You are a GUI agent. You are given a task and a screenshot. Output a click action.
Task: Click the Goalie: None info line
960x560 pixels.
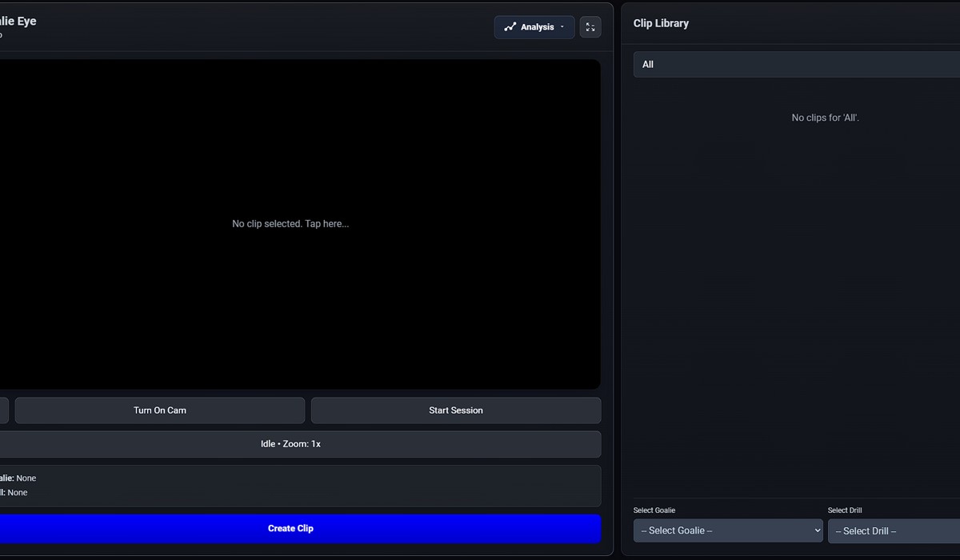[x=18, y=478]
